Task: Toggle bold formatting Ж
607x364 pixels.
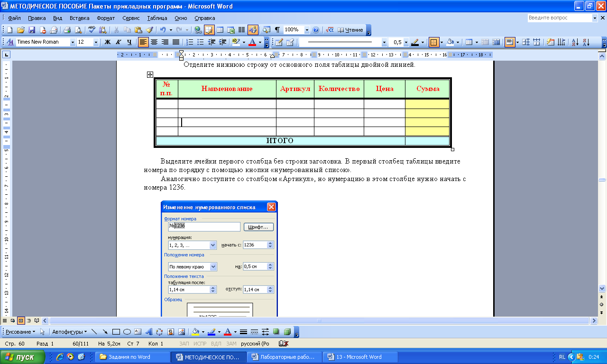Action: point(107,42)
